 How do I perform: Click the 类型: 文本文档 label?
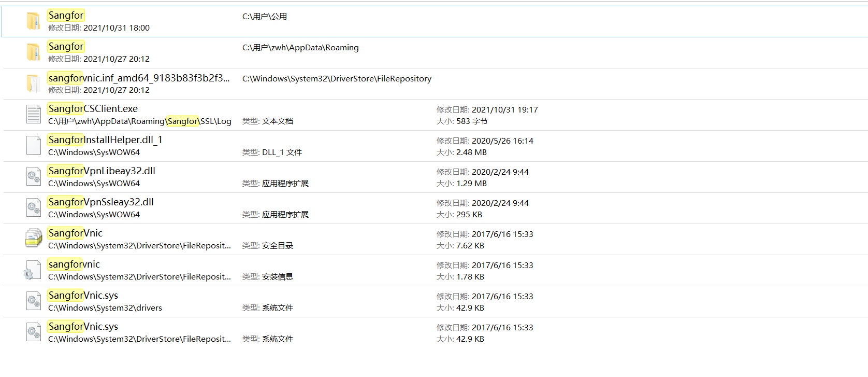[268, 121]
